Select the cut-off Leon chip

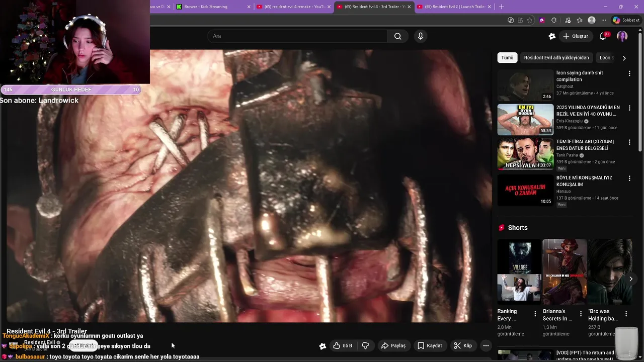[x=606, y=58]
